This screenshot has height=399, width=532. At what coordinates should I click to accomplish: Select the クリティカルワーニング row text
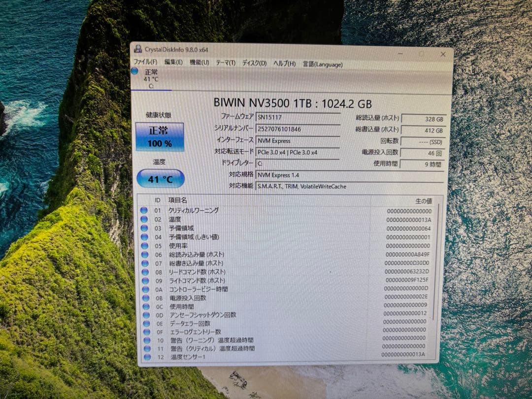coord(194,210)
